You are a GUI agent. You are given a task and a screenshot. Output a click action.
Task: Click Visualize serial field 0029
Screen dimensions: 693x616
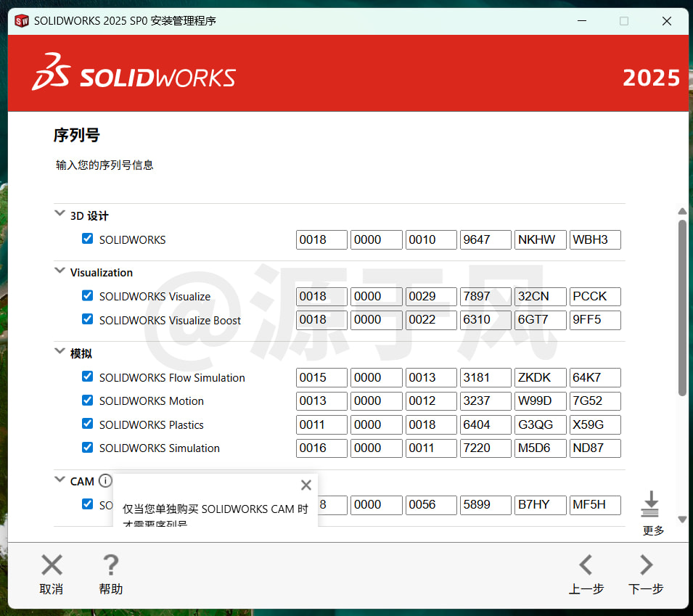[431, 297]
